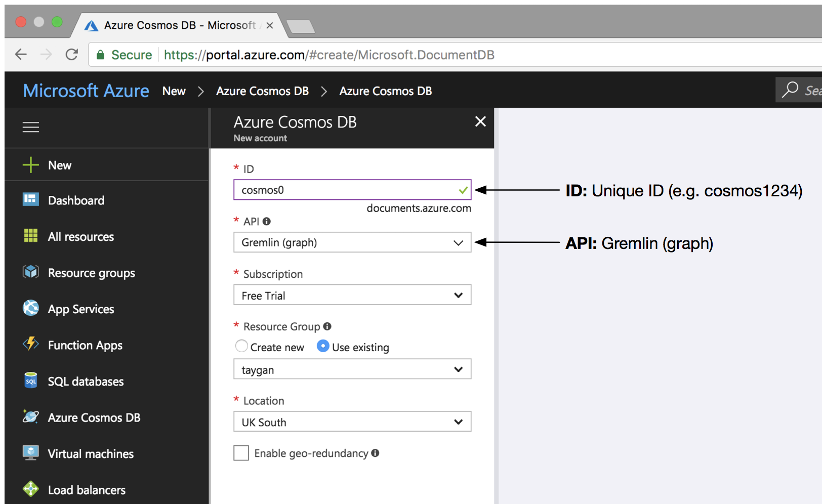Click the Azure portal search box
Image resolution: width=822 pixels, height=504 pixels.
point(800,90)
